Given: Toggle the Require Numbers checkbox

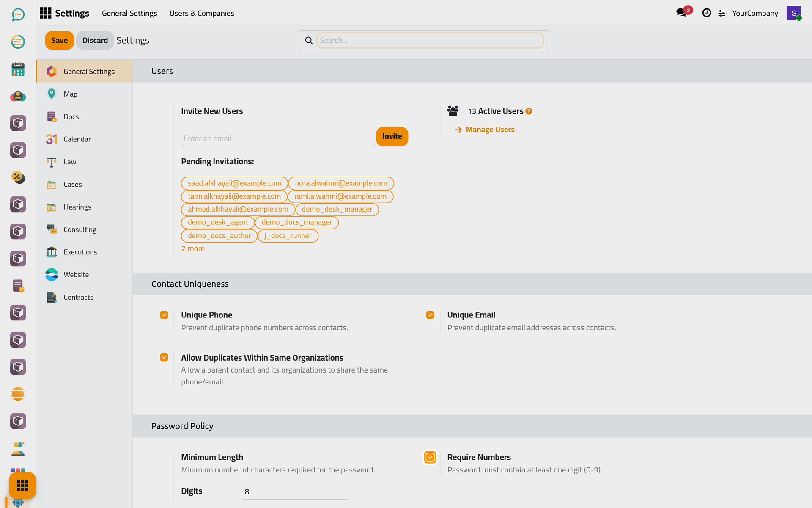Looking at the screenshot, I should point(430,457).
